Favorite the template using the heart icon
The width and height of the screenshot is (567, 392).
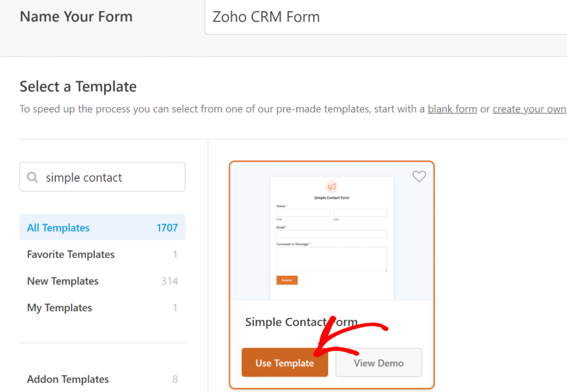419,176
